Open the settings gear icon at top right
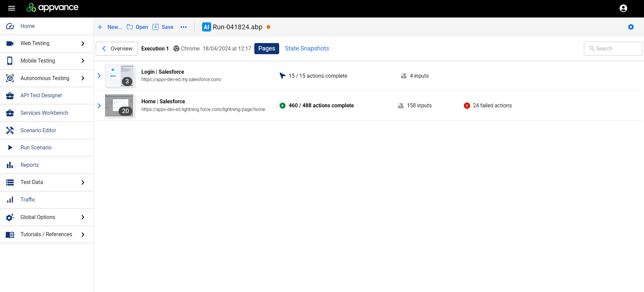 [631, 27]
